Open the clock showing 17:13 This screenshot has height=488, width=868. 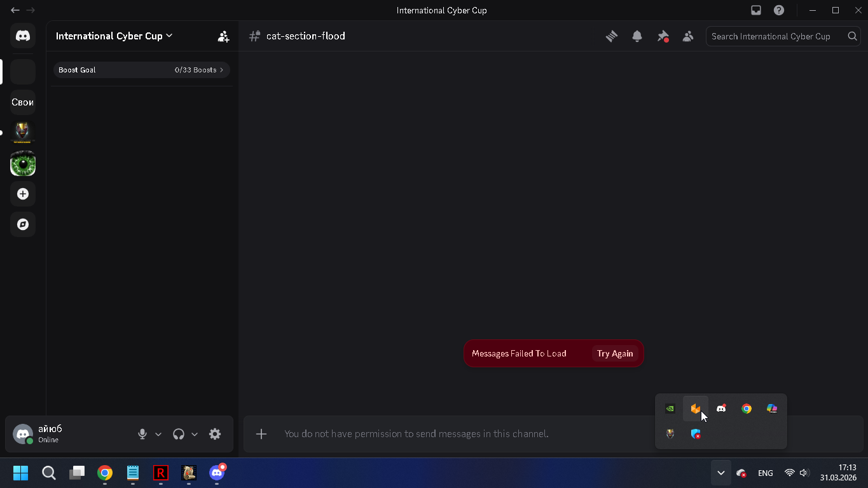click(838, 473)
